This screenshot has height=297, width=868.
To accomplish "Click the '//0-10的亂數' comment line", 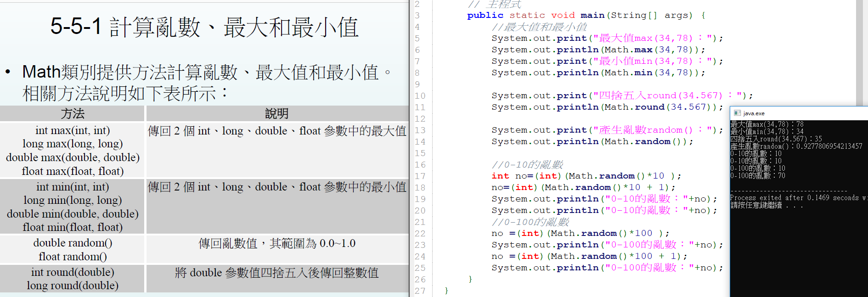I will [527, 164].
